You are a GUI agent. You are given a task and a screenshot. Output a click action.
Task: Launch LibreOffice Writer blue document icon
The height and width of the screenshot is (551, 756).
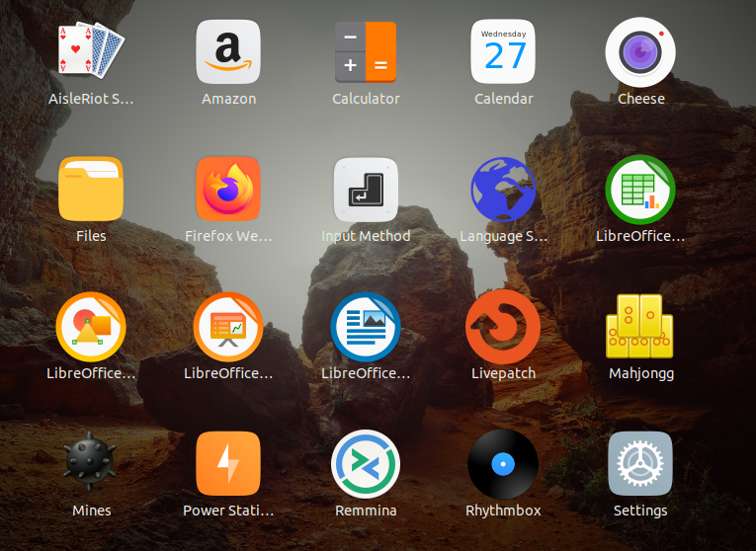pyautogui.click(x=366, y=327)
